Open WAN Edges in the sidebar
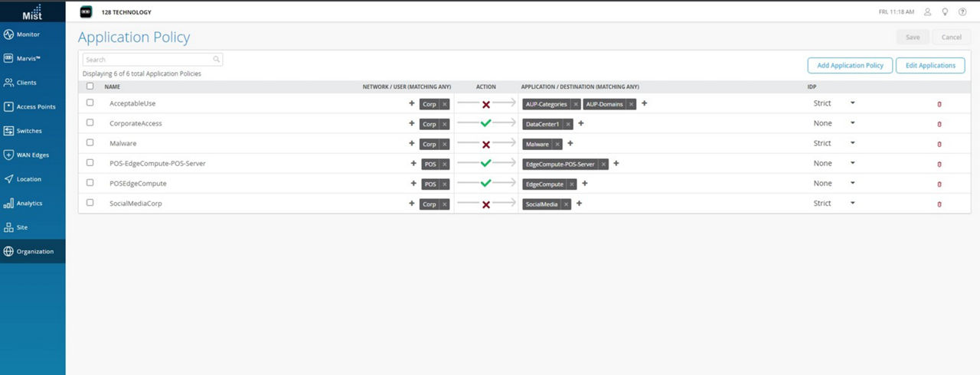Image resolution: width=980 pixels, height=375 pixels. (x=32, y=155)
